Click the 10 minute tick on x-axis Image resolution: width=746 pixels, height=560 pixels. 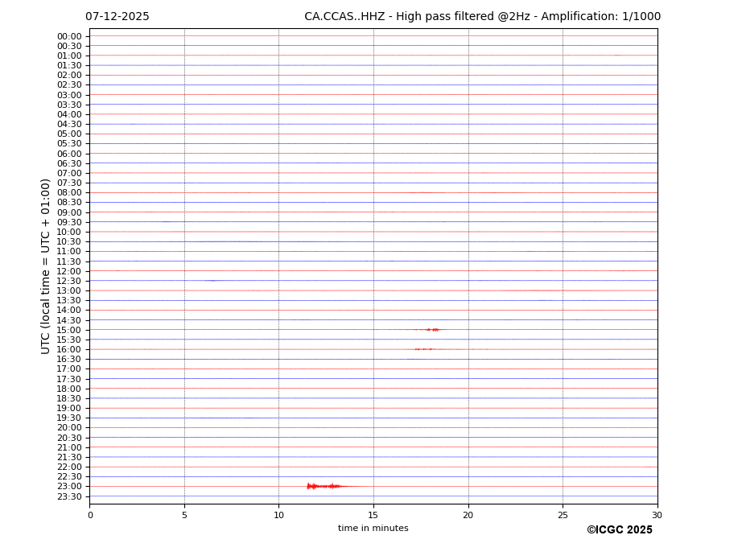click(278, 515)
